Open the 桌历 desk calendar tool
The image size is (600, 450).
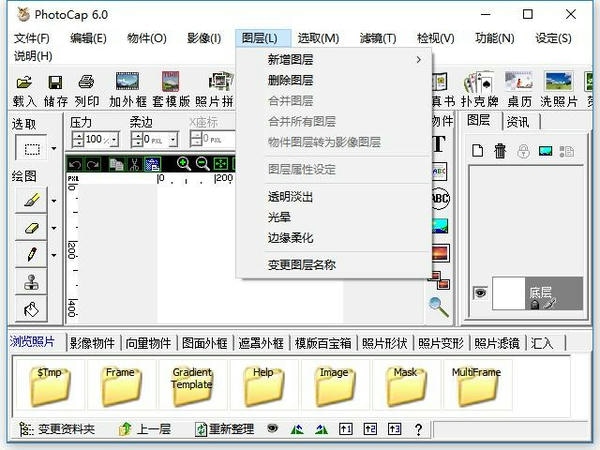pos(518,82)
